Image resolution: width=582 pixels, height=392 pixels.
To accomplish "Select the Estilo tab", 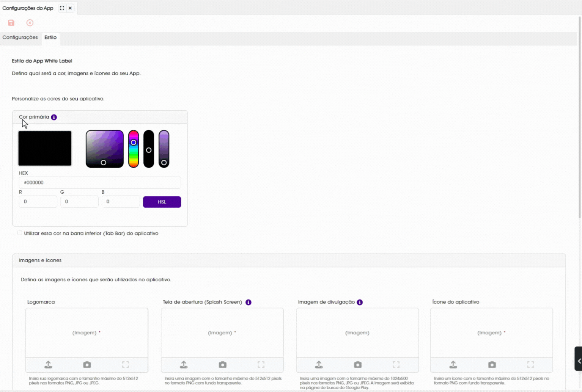I will coord(50,38).
